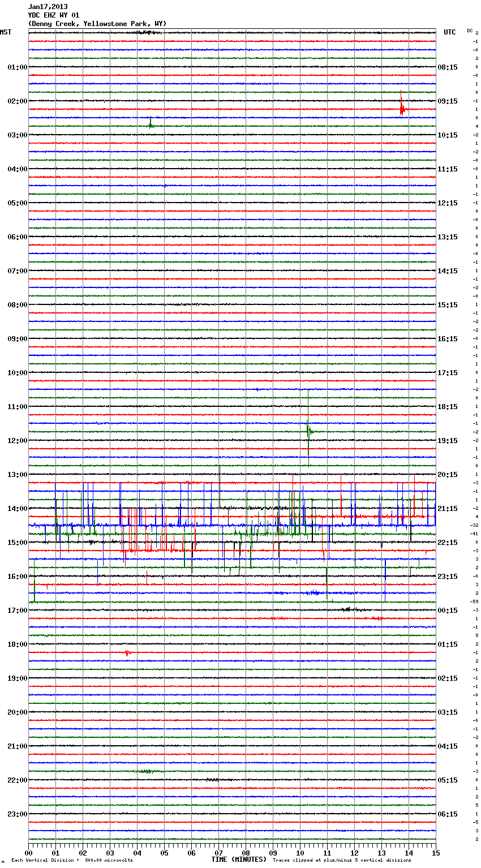Click the 04:15 UTC time label

coord(448,746)
